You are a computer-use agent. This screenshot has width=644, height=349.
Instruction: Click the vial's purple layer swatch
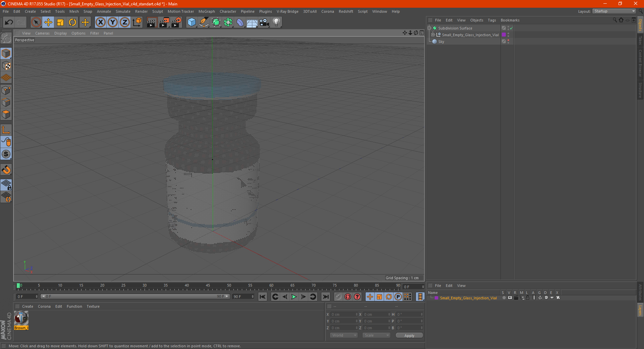click(x=504, y=35)
